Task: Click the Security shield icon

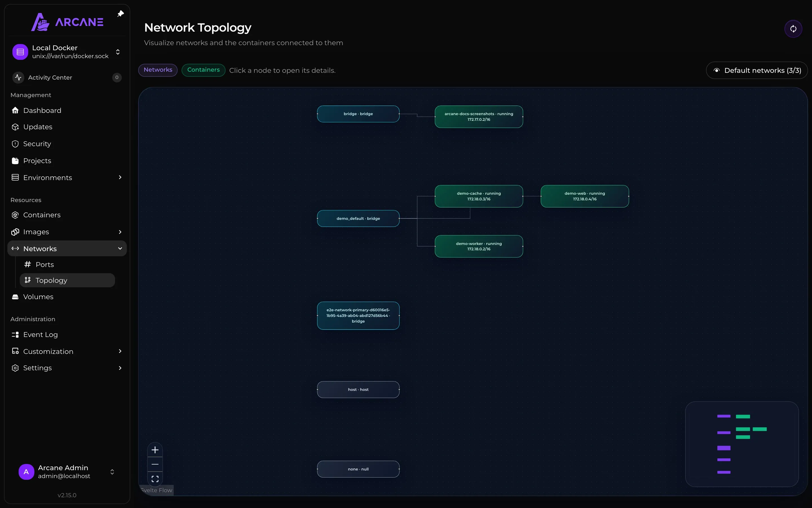Action: (x=15, y=144)
